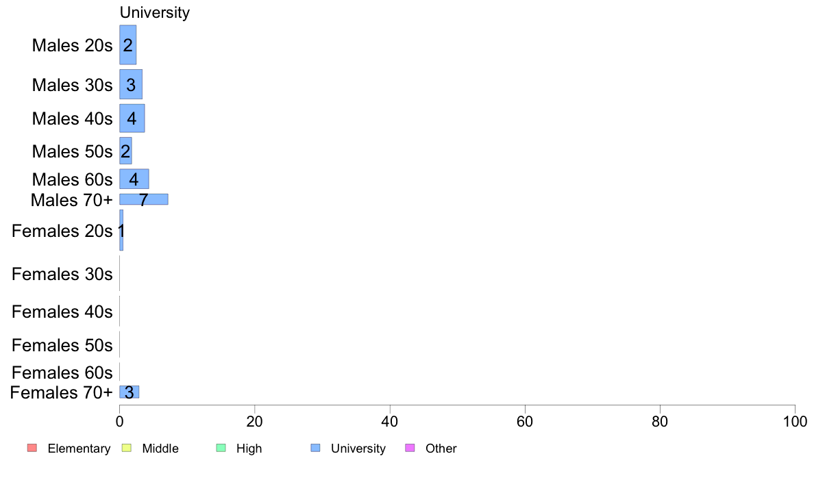
Task: Select the Males 50s bar
Action: click(x=125, y=151)
